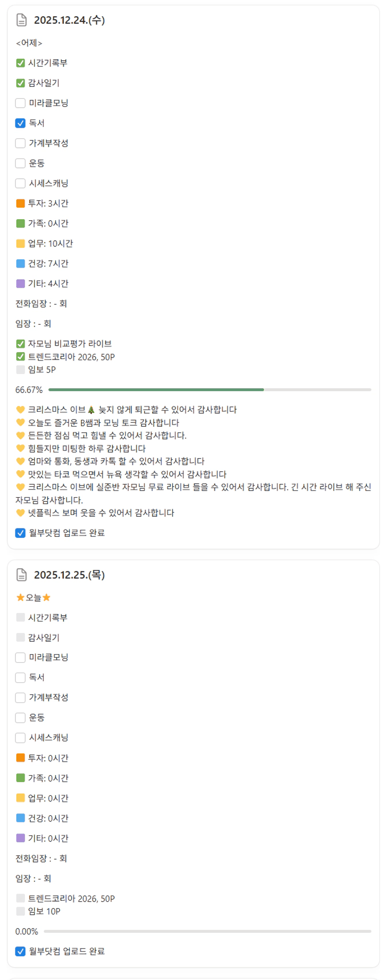Uncheck 독서 in the 12.24 entry
Screen dimensions: 386x980
[21, 123]
